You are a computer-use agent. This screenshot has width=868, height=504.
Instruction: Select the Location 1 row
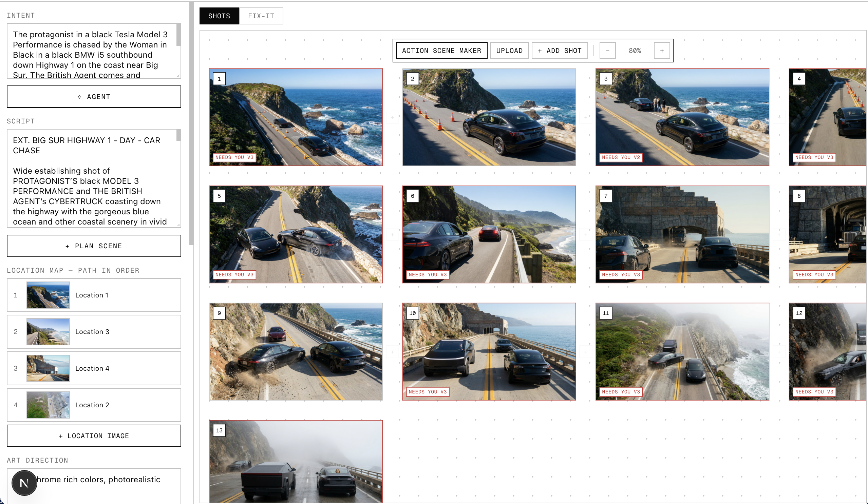[x=94, y=295]
